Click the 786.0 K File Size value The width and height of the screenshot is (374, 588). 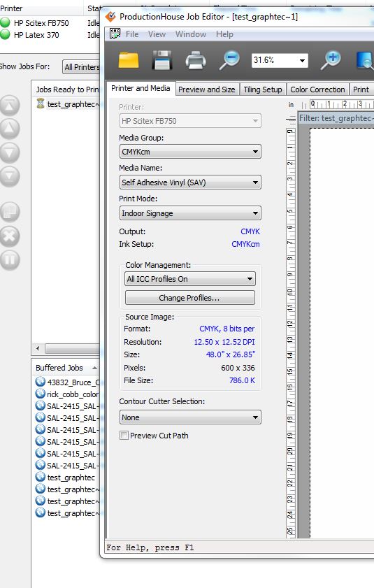click(242, 380)
